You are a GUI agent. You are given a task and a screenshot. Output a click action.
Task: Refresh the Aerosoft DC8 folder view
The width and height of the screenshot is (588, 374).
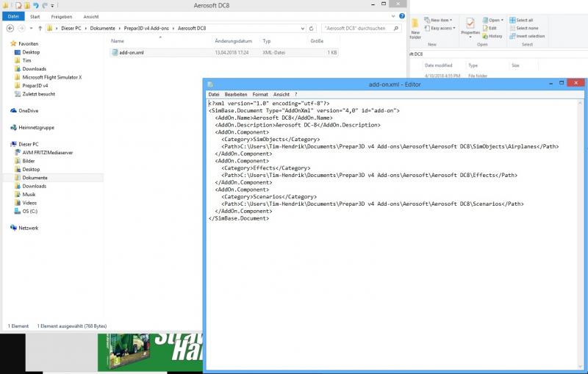(311, 28)
